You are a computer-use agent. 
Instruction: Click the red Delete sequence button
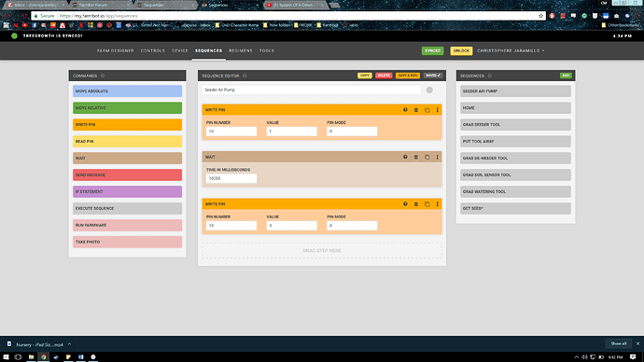pos(384,76)
